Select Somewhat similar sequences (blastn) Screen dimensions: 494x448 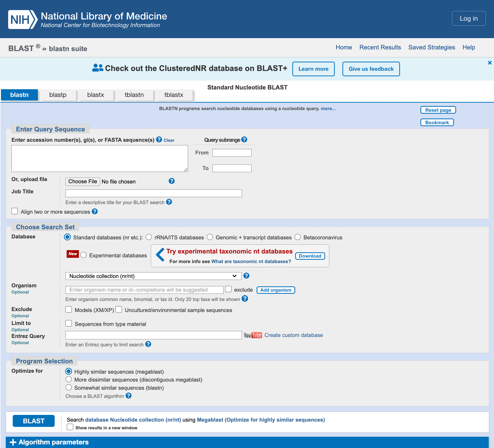pos(69,387)
